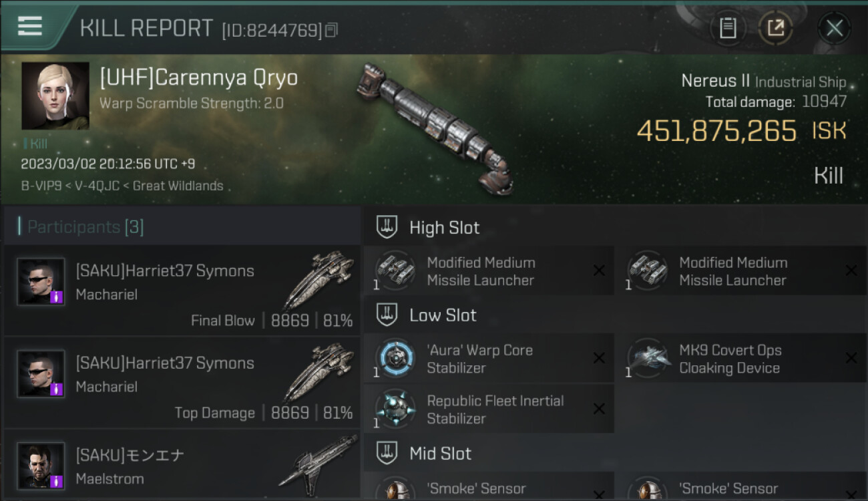Viewport: 868px width, 501px height.
Task: Select the Top Damage Harriet37 Symons entry
Action: point(182,383)
